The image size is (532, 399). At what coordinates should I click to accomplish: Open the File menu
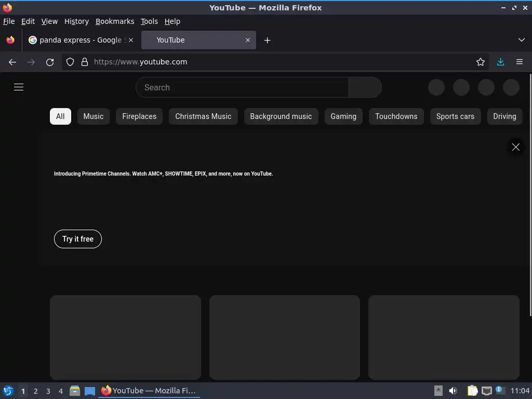(x=9, y=21)
